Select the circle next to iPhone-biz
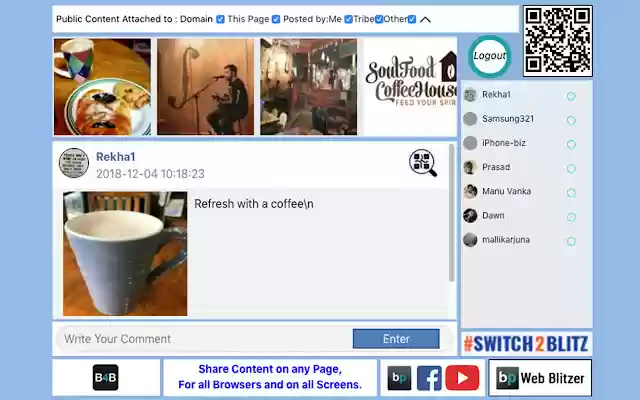Viewport: 640px width, 400px height. coord(571,144)
